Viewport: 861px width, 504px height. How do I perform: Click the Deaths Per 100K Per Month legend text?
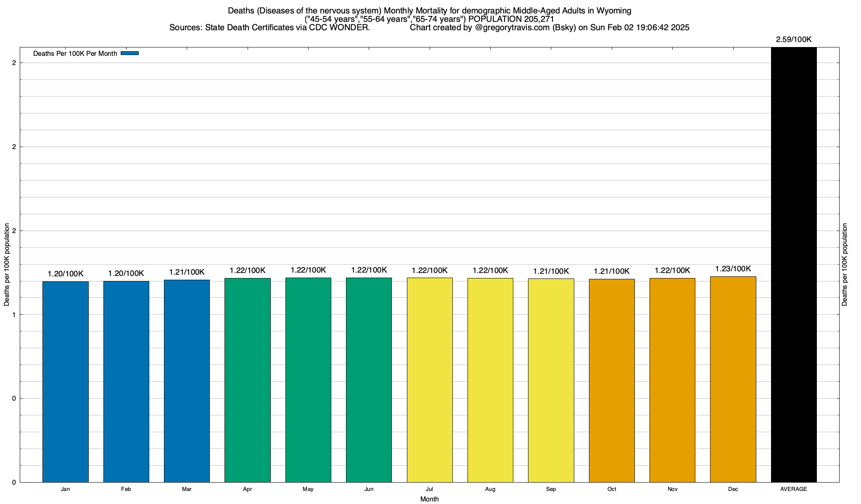click(x=75, y=54)
